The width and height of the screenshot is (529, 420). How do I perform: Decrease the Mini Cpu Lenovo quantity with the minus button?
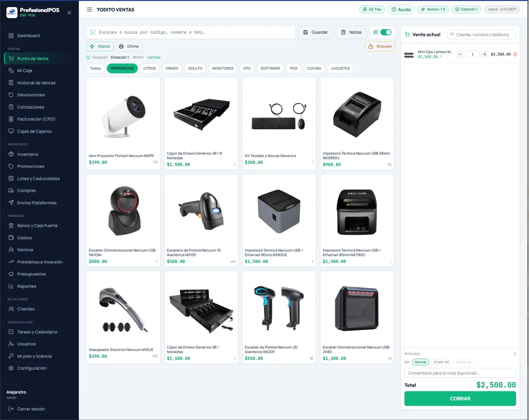point(460,54)
